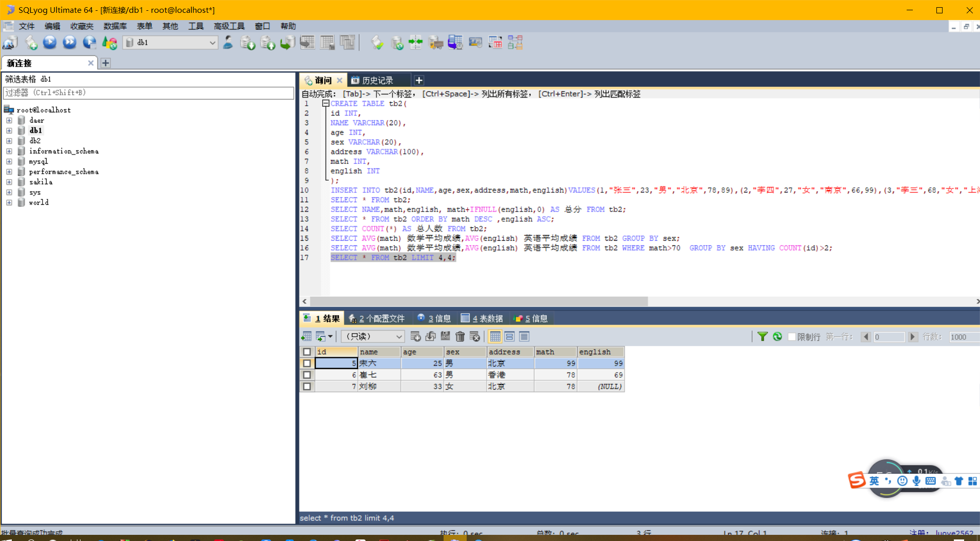The height and width of the screenshot is (541, 980).
Task: Open the 只读 mode dropdown
Action: click(x=373, y=337)
